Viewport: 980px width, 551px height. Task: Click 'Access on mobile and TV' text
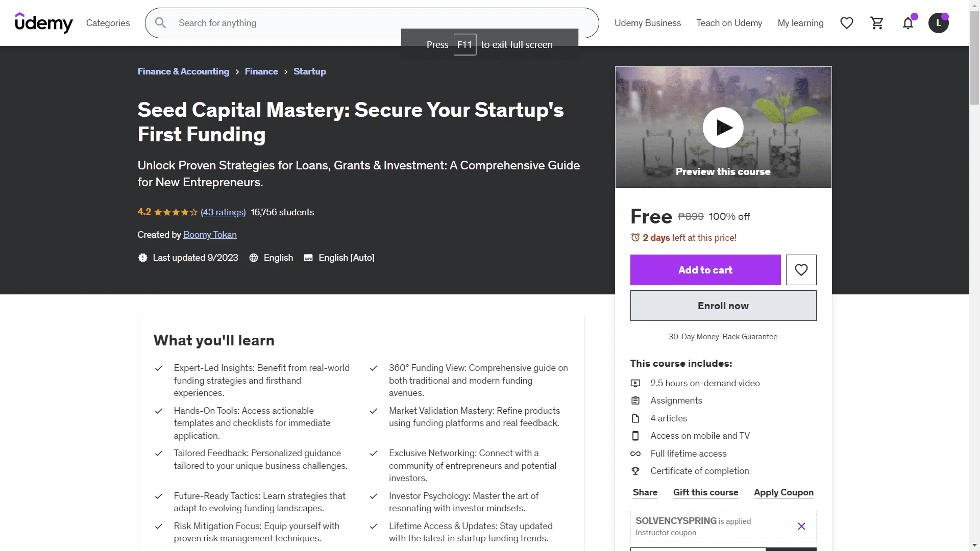[x=700, y=436]
